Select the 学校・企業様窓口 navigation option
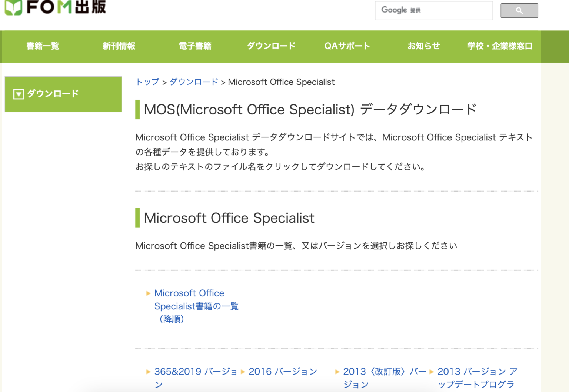Screen dimensions: 569x392 click(500, 46)
